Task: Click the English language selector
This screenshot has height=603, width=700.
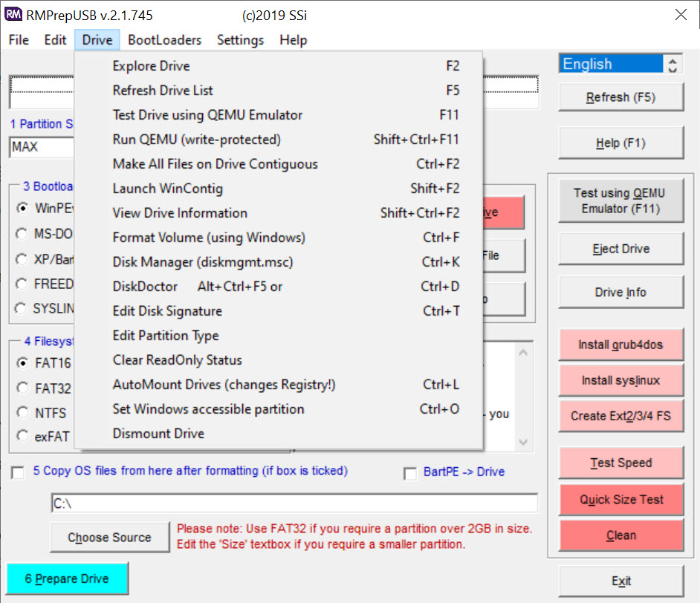Action: 611,64
